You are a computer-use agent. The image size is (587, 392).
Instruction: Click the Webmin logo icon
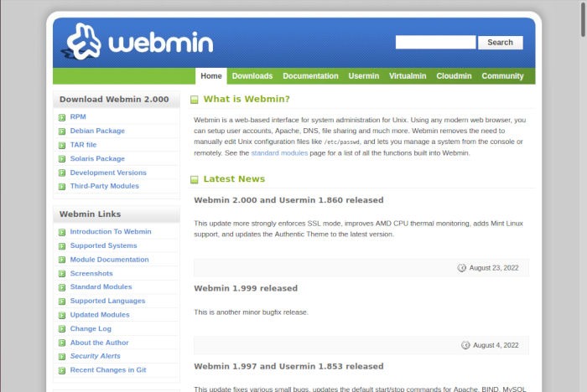(x=82, y=42)
